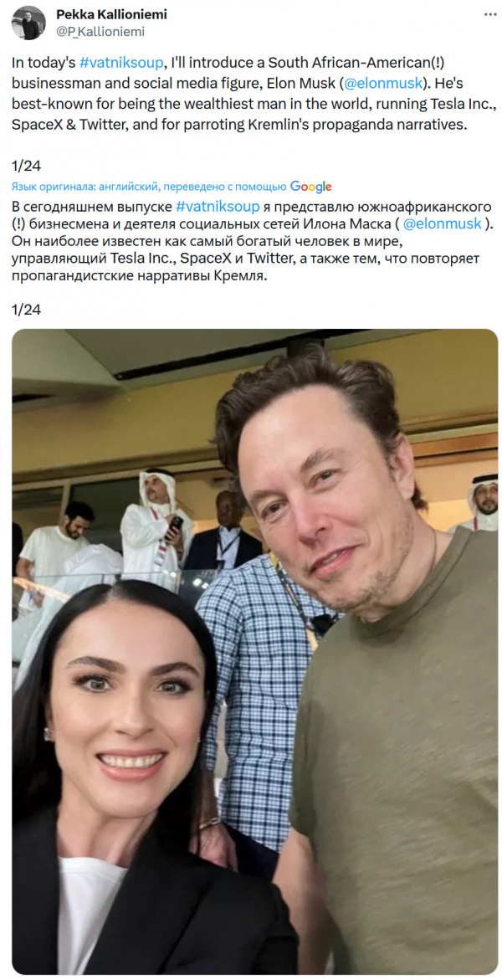This screenshot has width=502, height=980.
Task: Open the attached selfie photo
Action: point(255,651)
